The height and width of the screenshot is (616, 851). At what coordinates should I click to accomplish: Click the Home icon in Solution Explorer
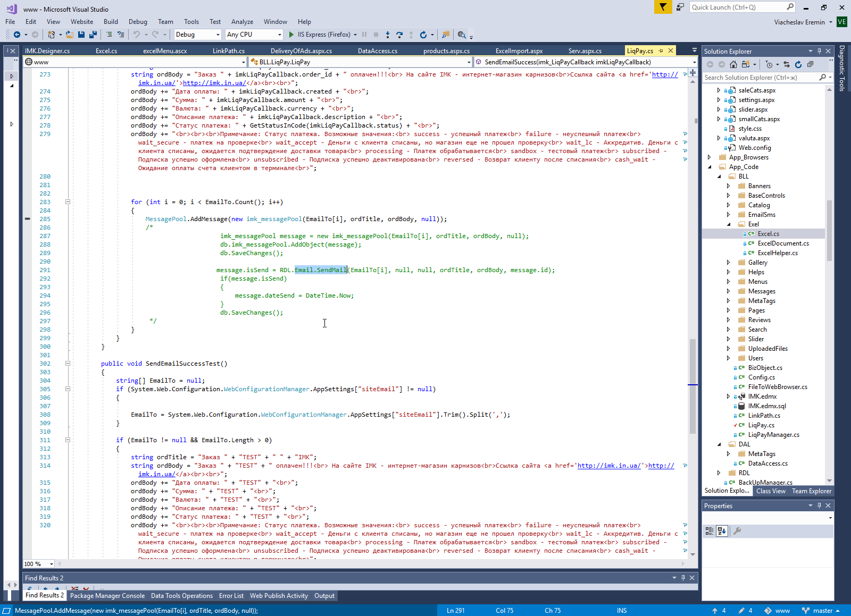pos(733,64)
